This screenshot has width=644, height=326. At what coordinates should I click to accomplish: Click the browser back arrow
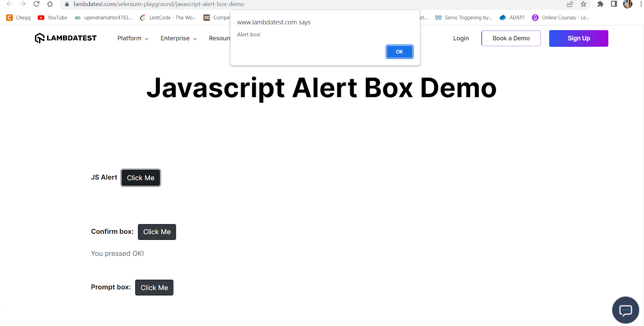point(9,4)
